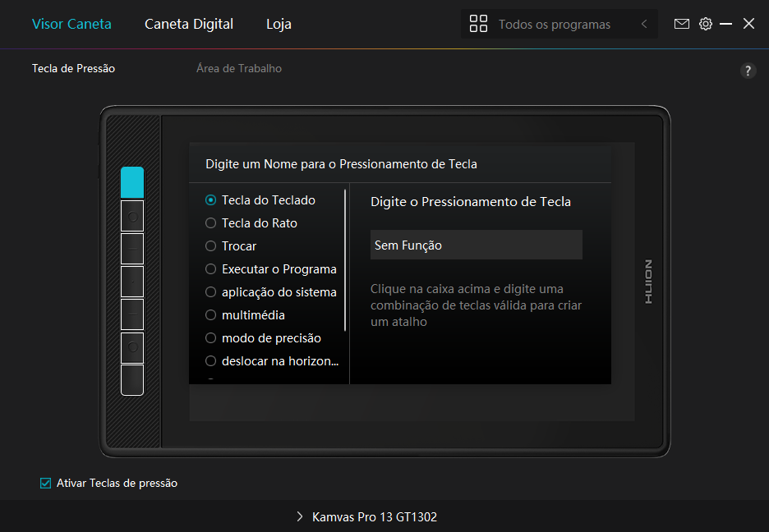769x532 pixels.
Task: Click the function list vertical scrollbar
Action: click(x=345, y=260)
